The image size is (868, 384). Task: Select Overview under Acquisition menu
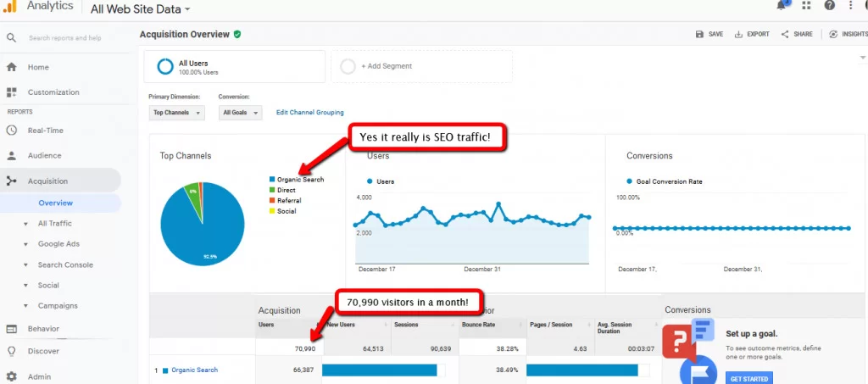55,203
